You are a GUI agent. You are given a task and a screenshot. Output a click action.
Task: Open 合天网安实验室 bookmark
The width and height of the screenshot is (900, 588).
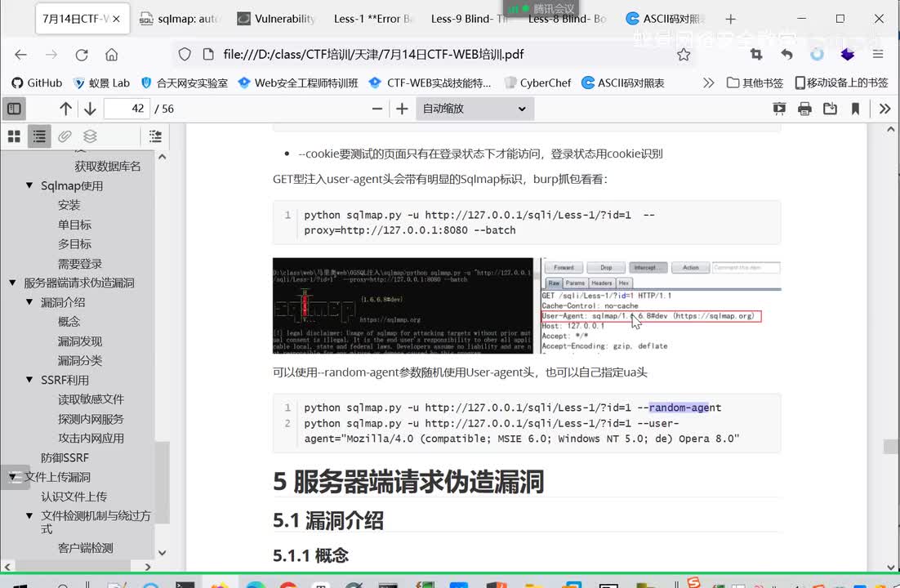(x=185, y=82)
